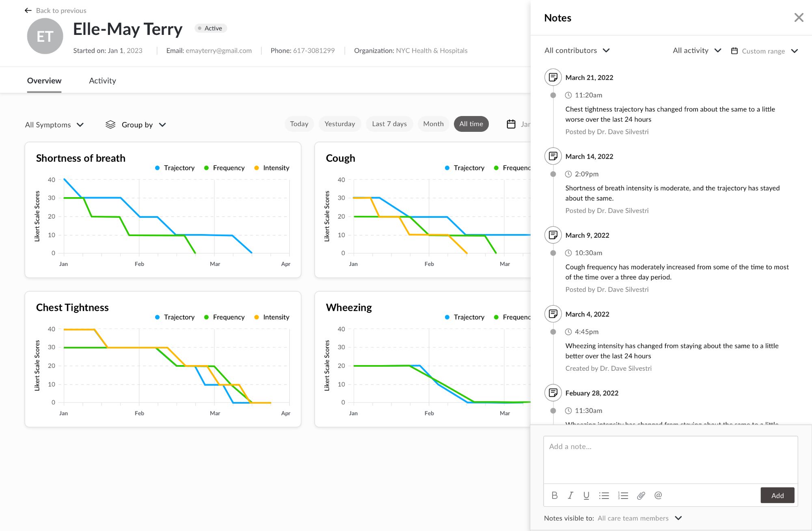
Task: Select the Last 7 days range
Action: point(389,124)
